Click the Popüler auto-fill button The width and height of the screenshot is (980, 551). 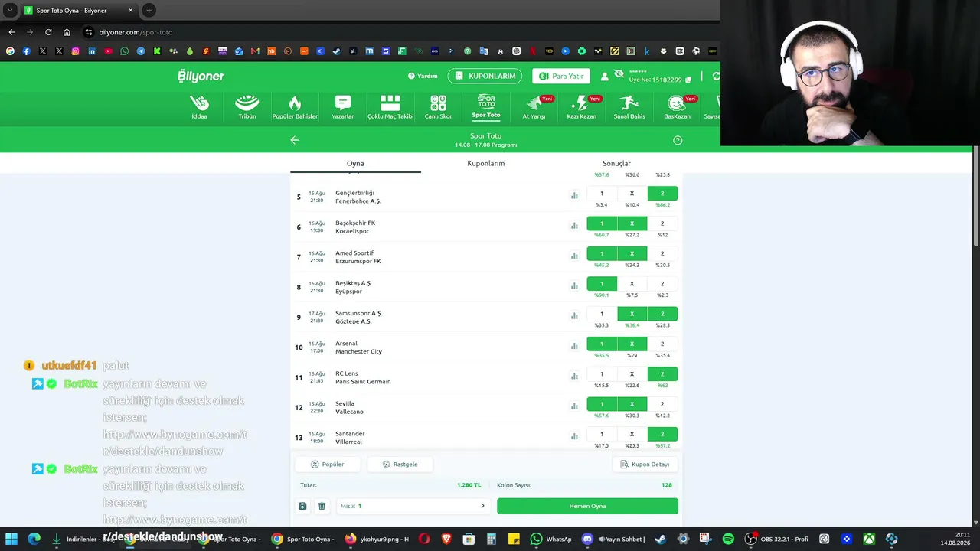[327, 464]
